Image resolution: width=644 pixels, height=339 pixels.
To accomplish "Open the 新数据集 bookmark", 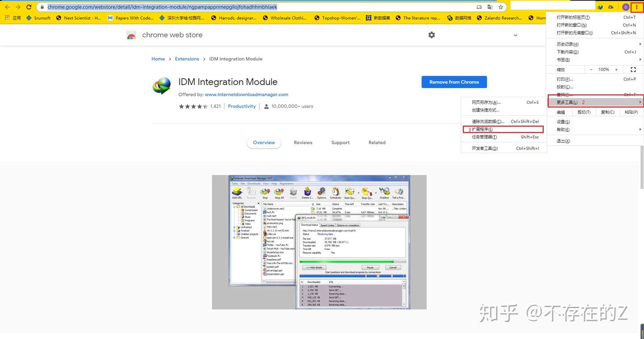I will [378, 18].
